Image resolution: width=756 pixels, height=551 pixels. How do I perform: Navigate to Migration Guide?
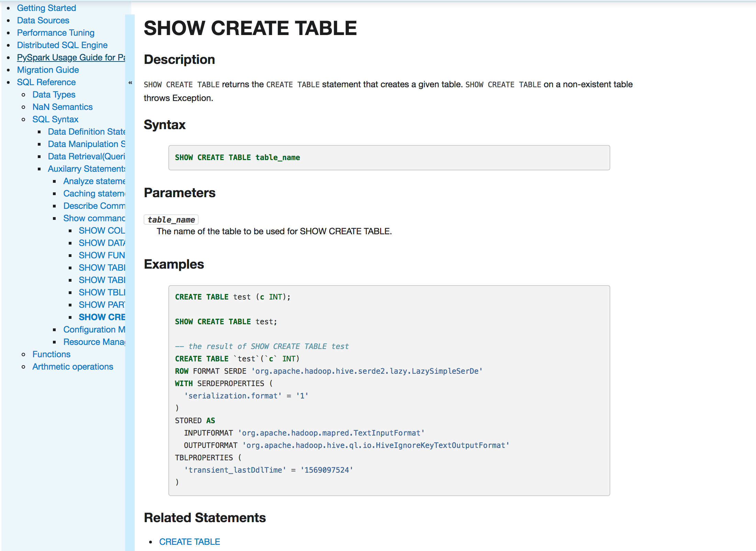coord(48,70)
